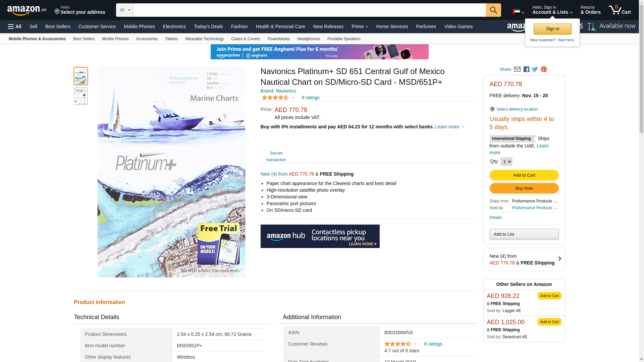Select the second product thumbnail image
The width and height of the screenshot is (644, 362).
(81, 96)
